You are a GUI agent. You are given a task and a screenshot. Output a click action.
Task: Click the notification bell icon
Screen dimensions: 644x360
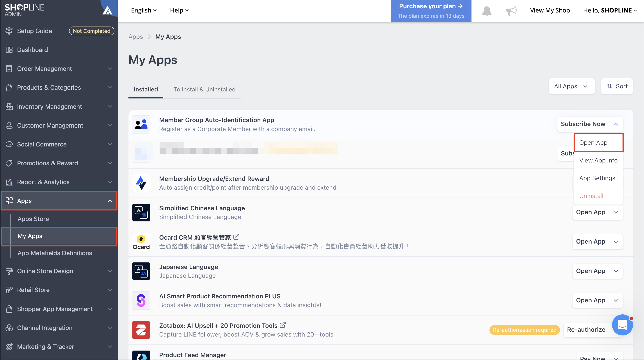(486, 11)
